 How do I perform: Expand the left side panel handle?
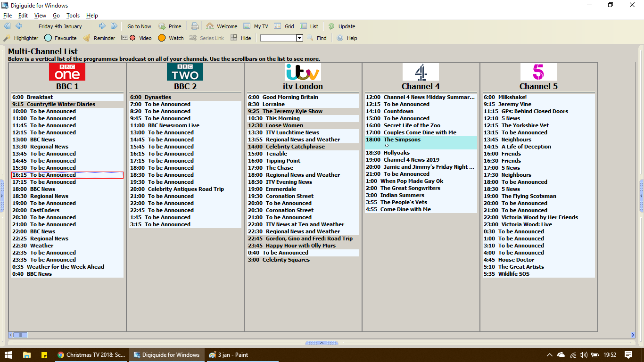coord(2,196)
